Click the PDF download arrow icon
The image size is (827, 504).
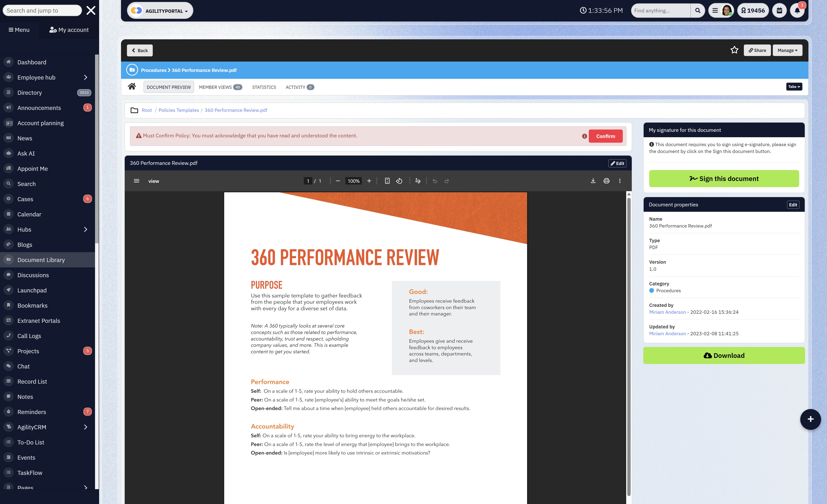[x=593, y=181]
